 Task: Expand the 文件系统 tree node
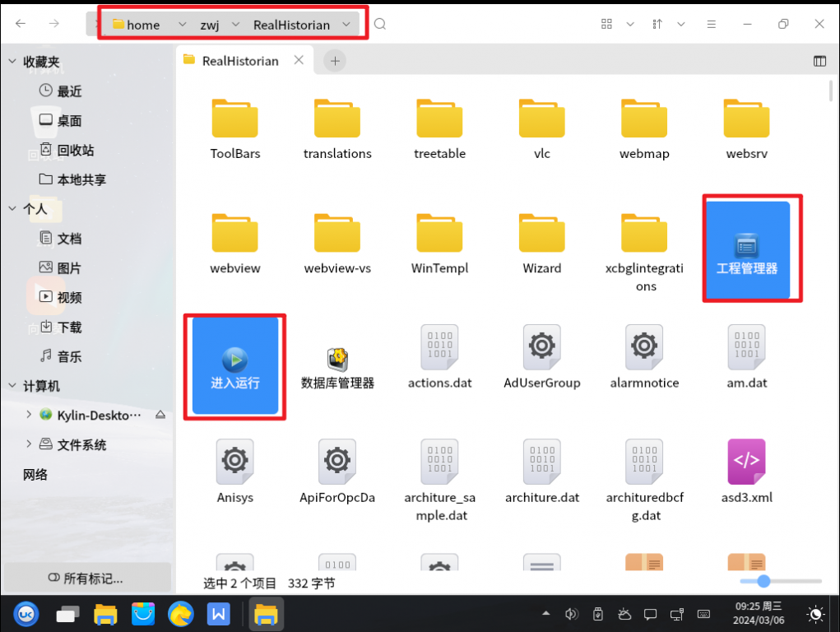tap(29, 444)
